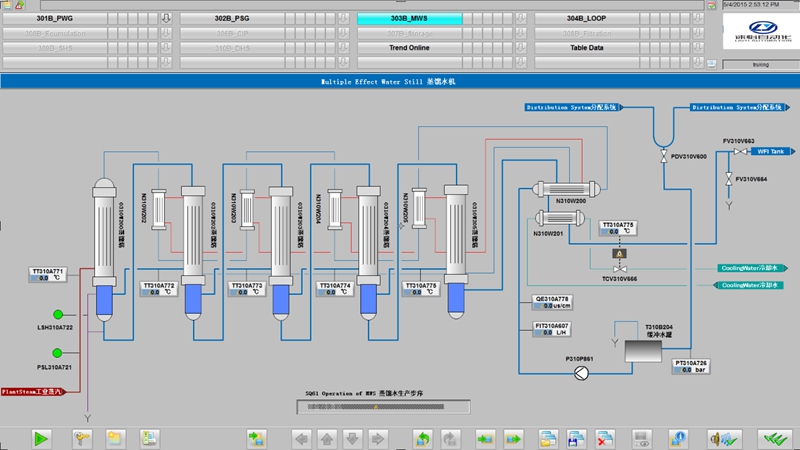The image size is (800, 450).
Task: Click the green undo arrow icon
Action: point(423,438)
